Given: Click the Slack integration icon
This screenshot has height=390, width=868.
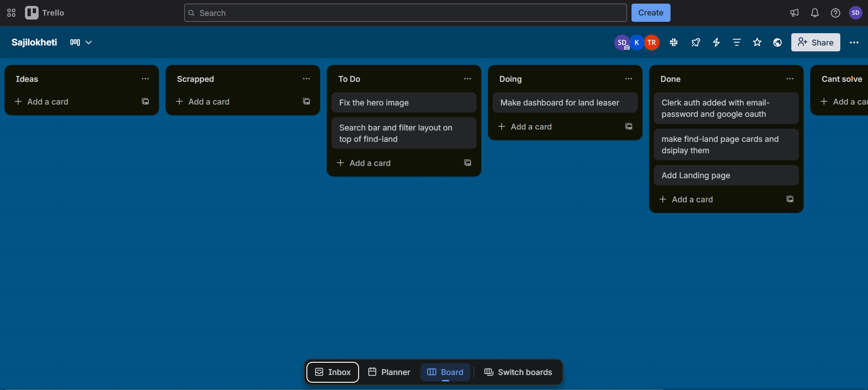Looking at the screenshot, I should (x=674, y=42).
